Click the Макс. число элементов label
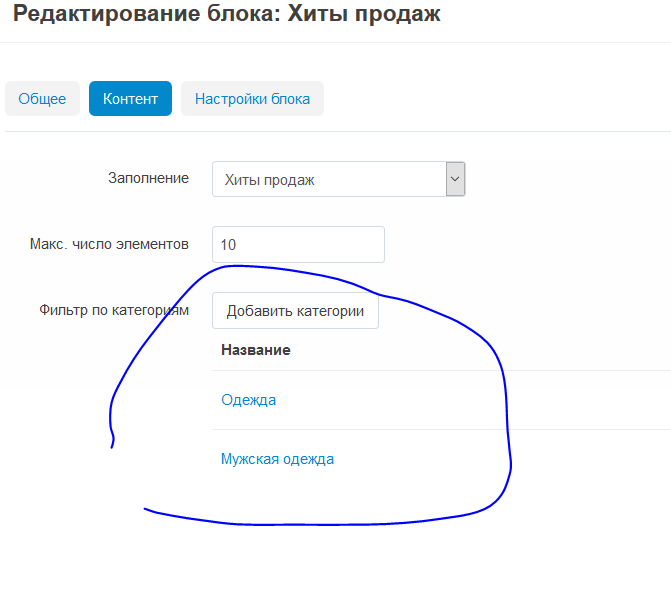The width and height of the screenshot is (671, 593). click(x=109, y=244)
